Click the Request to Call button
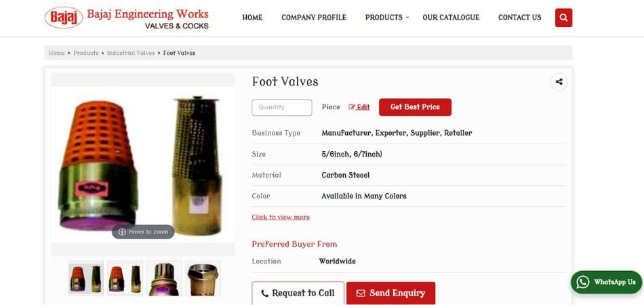 pos(298,293)
